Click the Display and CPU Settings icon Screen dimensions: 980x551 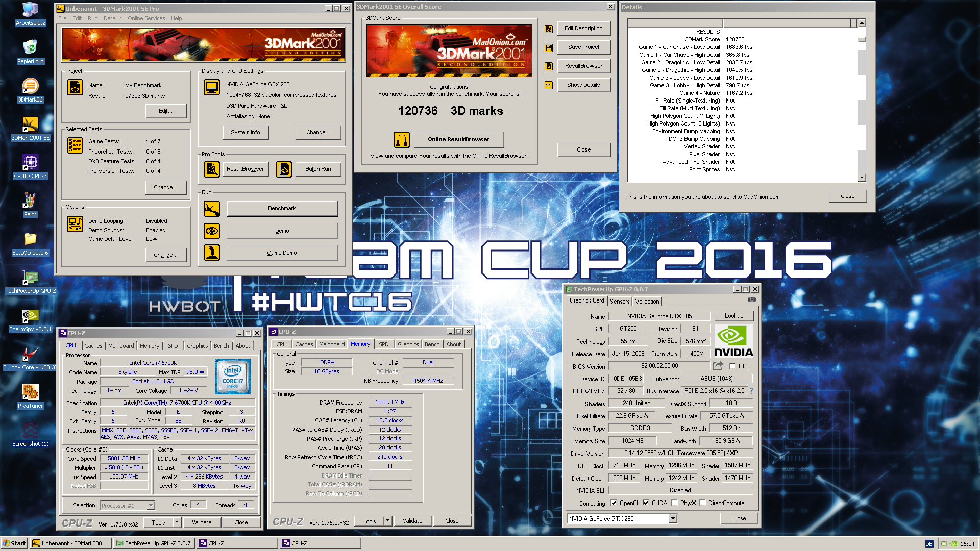pyautogui.click(x=211, y=87)
